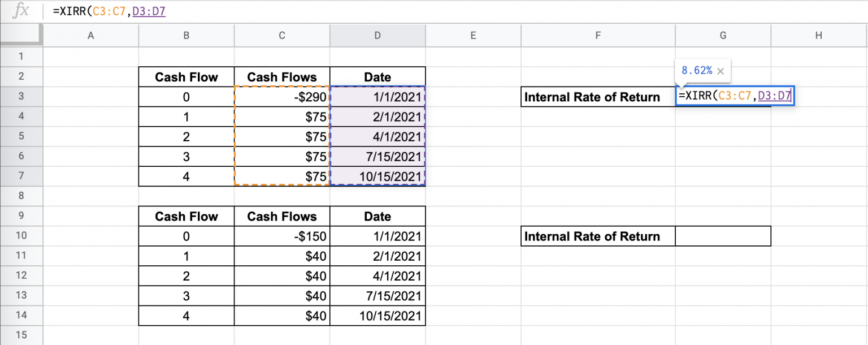The height and width of the screenshot is (345, 868).
Task: Click the -$150 cash flow cell
Action: pyautogui.click(x=281, y=236)
